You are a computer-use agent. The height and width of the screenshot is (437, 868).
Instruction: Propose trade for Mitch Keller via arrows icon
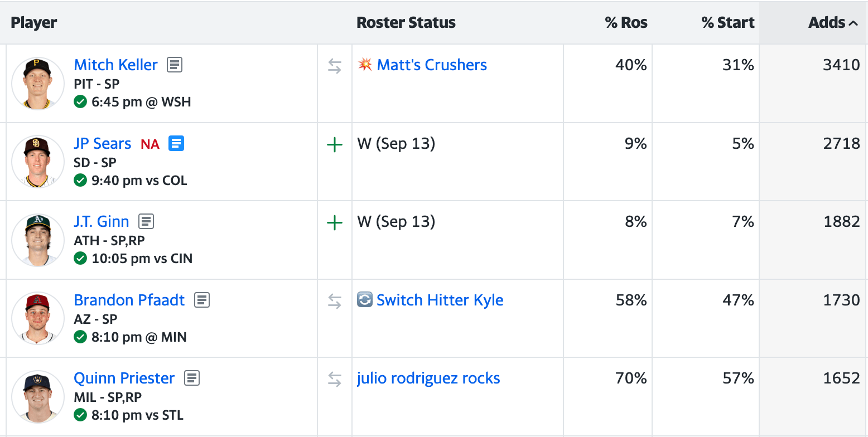coord(334,67)
